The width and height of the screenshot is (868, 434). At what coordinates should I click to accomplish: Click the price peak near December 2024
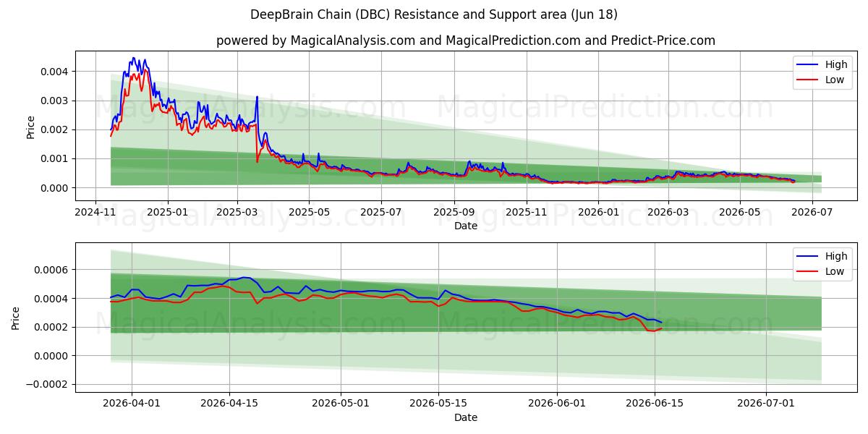click(x=133, y=59)
